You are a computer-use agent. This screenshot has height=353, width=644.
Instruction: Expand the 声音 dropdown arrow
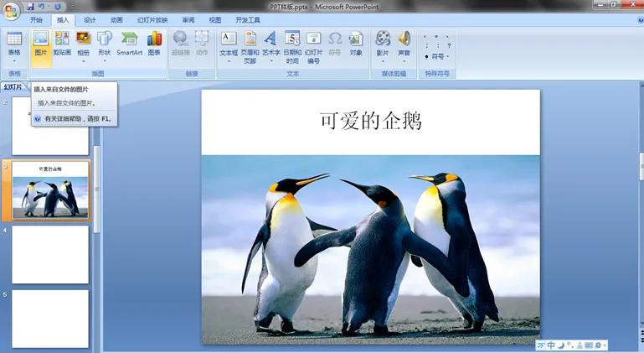pos(404,61)
